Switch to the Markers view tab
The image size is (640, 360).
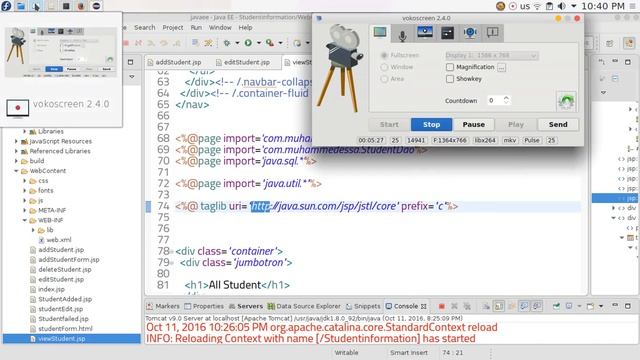point(163,306)
